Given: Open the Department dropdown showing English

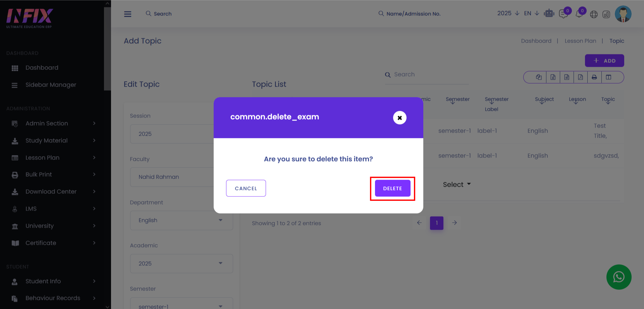Looking at the screenshot, I should point(181,220).
